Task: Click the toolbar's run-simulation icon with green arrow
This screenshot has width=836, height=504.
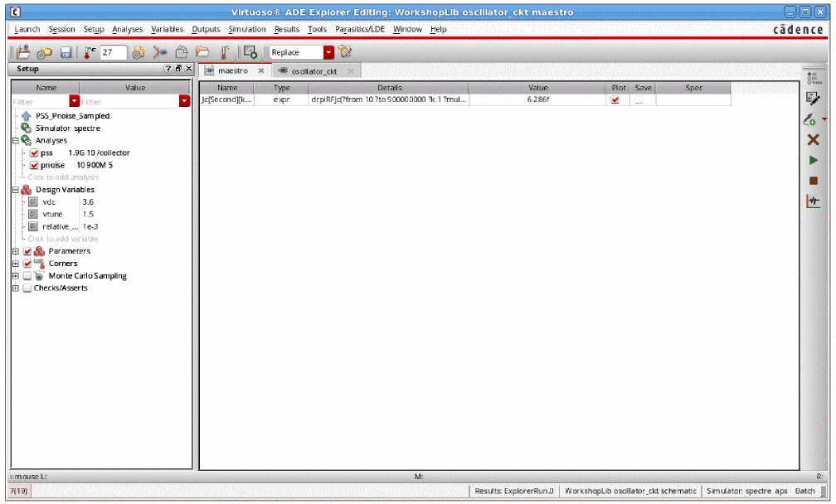Action: 250,52
